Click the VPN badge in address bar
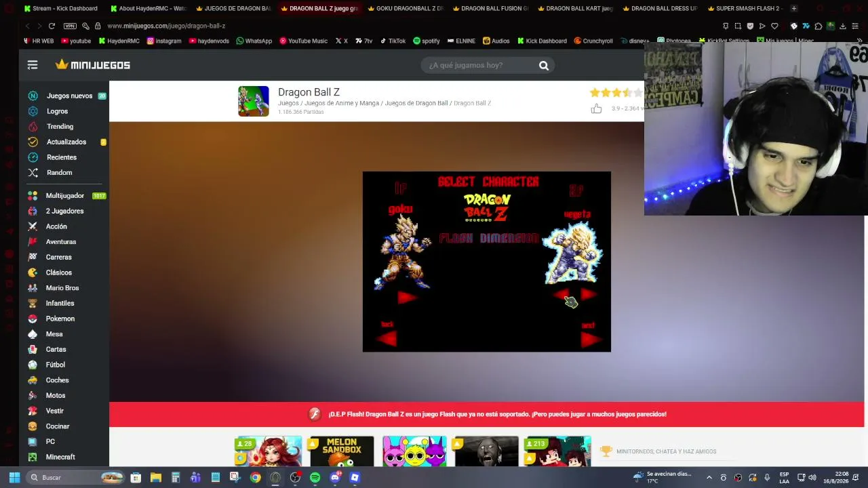Screen dimensions: 868x488 pyautogui.click(x=70, y=26)
